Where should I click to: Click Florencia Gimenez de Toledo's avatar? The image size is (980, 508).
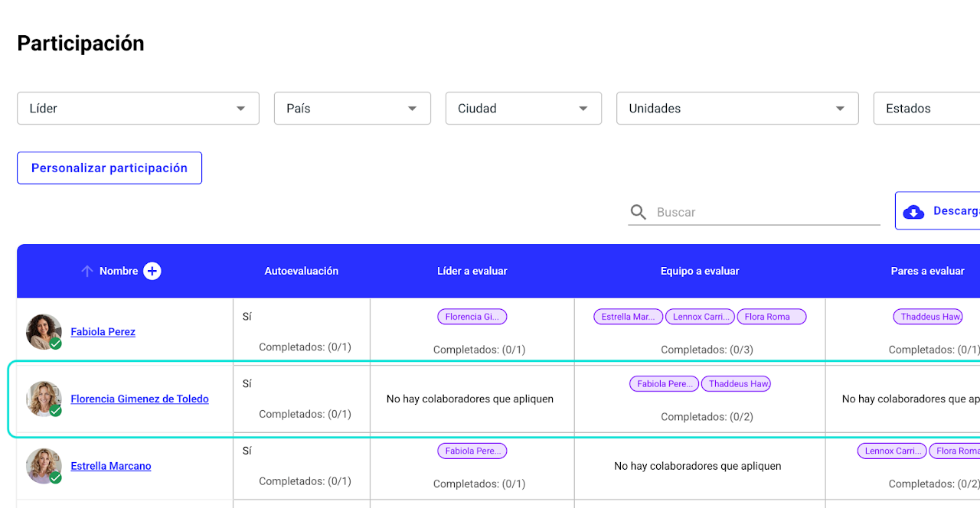(x=44, y=399)
